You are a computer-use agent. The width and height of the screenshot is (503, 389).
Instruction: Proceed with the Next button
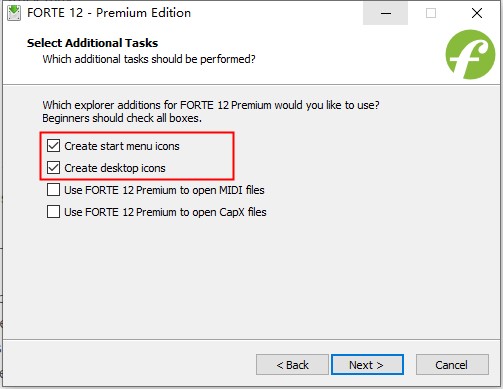coord(367,365)
